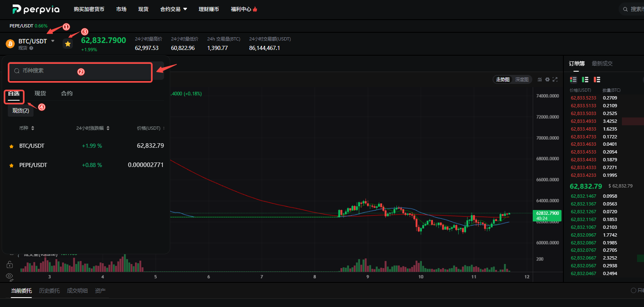Switch to the 最新成交 tab
Screen dimensions: 644x307
[x=602, y=63]
